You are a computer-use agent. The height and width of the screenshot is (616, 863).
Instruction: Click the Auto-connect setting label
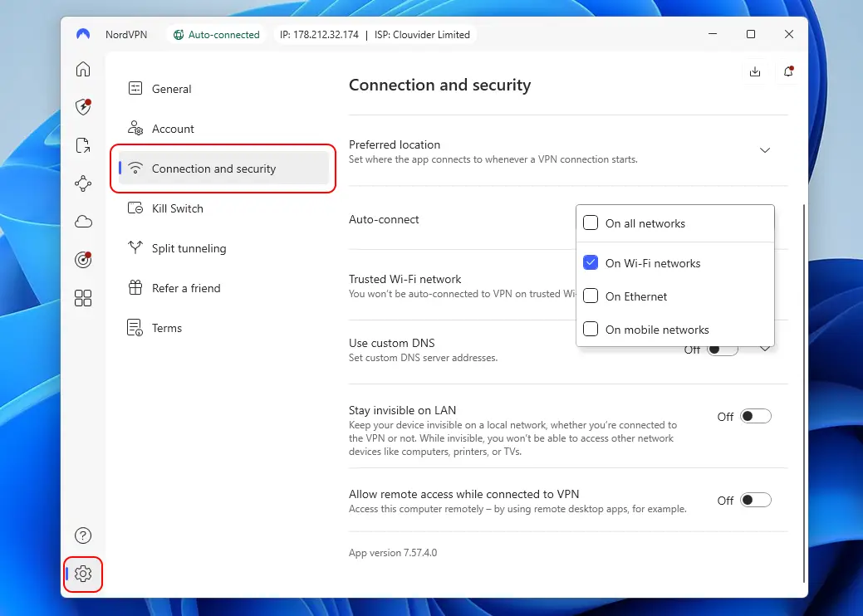pyautogui.click(x=385, y=219)
